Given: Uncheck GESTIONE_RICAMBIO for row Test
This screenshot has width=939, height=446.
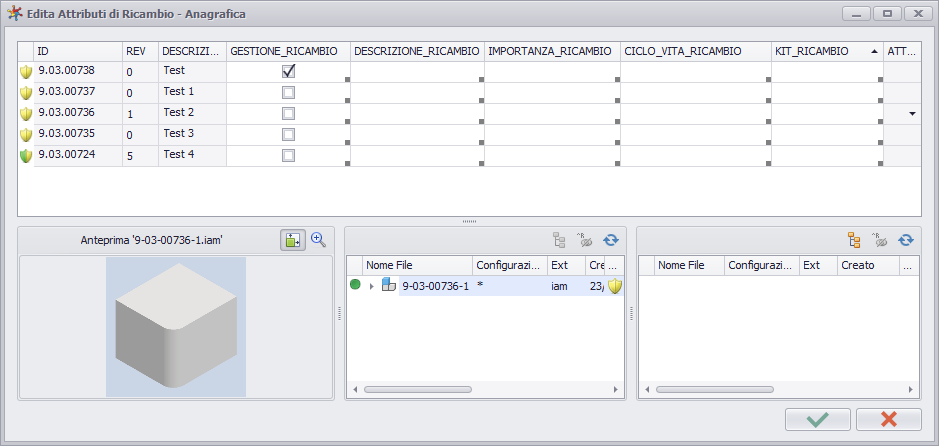Looking at the screenshot, I should click(289, 72).
